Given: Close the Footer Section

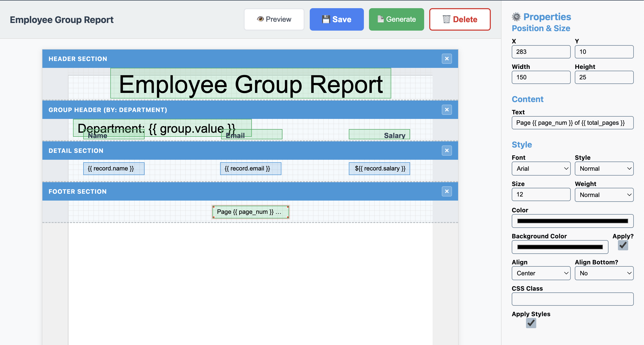Looking at the screenshot, I should (447, 191).
